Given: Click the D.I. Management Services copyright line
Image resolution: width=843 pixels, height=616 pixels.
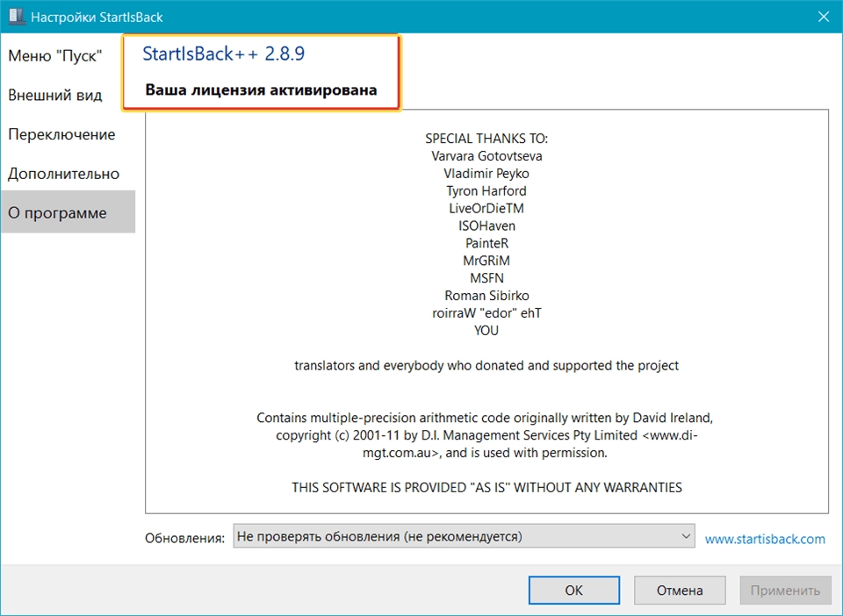Looking at the screenshot, I should 486,435.
